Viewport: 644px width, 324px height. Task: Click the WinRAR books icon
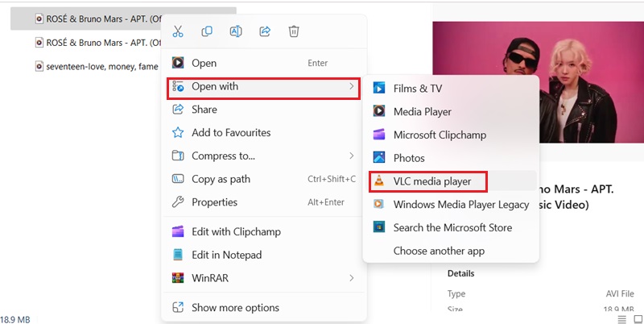178,278
